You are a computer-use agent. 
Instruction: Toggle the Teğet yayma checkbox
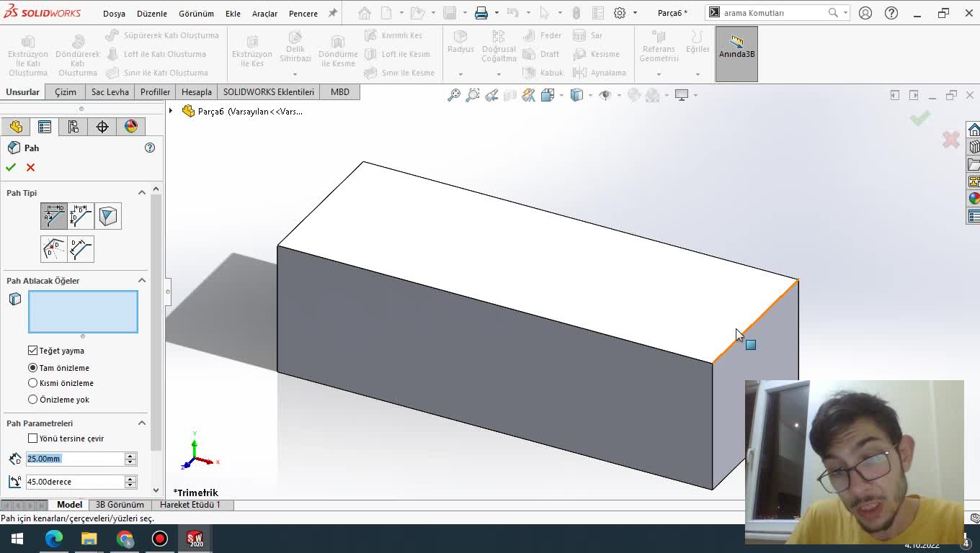click(x=32, y=351)
